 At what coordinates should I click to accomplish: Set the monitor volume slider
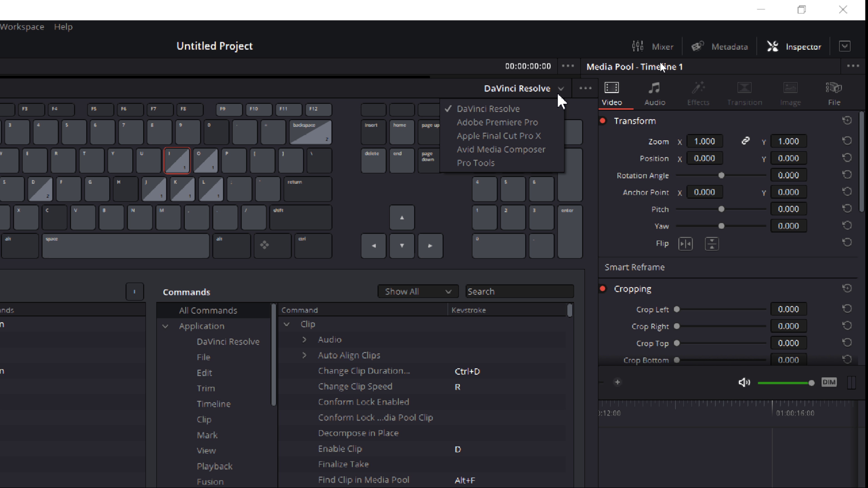[786, 383]
